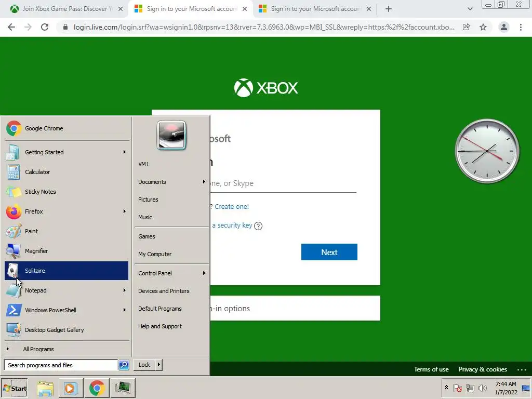Click the security key help question icon
The width and height of the screenshot is (532, 399).
click(x=258, y=226)
